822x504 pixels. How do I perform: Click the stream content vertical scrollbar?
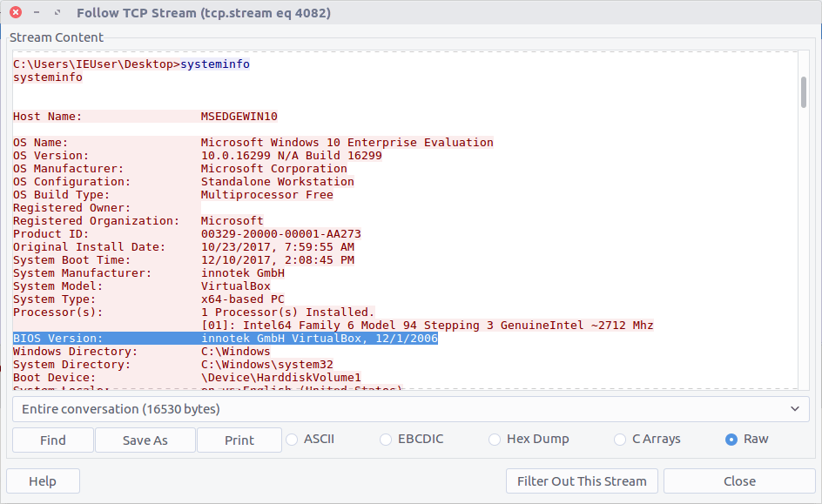point(803,92)
